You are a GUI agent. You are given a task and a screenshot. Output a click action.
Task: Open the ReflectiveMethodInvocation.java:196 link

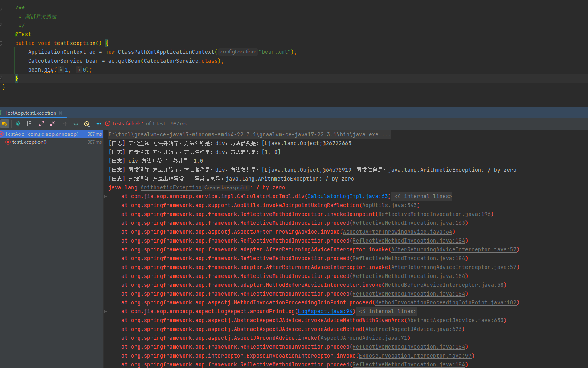point(435,214)
